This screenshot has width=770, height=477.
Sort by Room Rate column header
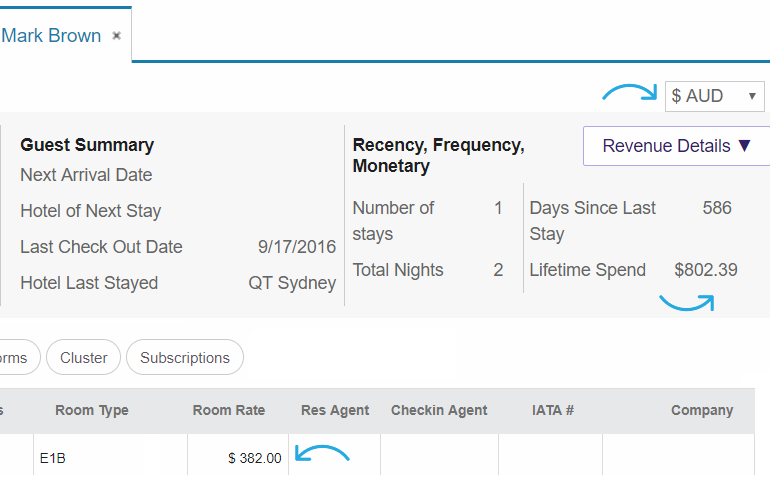[229, 410]
